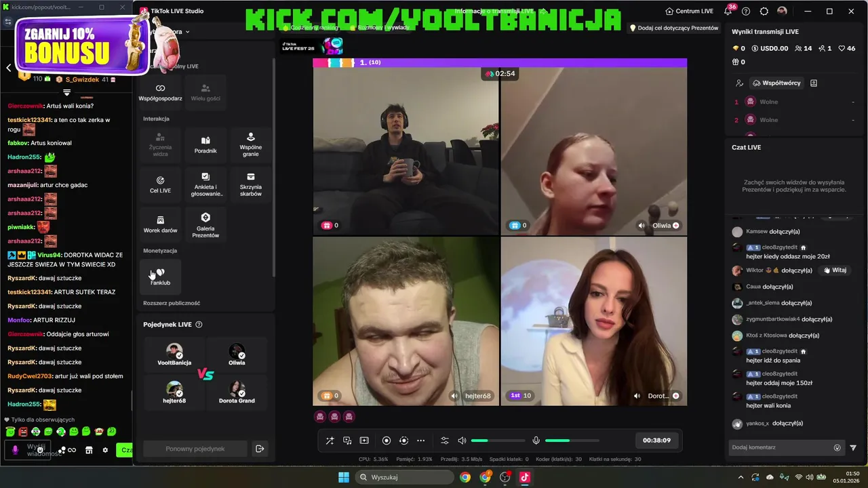
Task: Open Worek darów gift bag
Action: coord(160,224)
